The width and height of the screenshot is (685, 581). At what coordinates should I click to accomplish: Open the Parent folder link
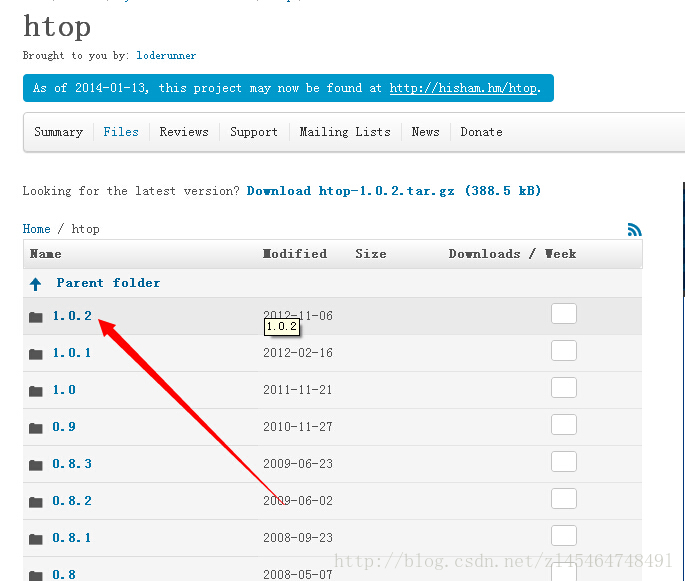coord(108,283)
